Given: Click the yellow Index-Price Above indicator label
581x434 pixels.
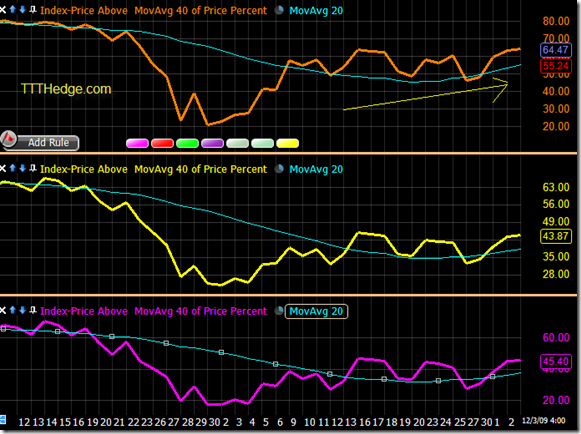Looking at the screenshot, I should (x=84, y=169).
